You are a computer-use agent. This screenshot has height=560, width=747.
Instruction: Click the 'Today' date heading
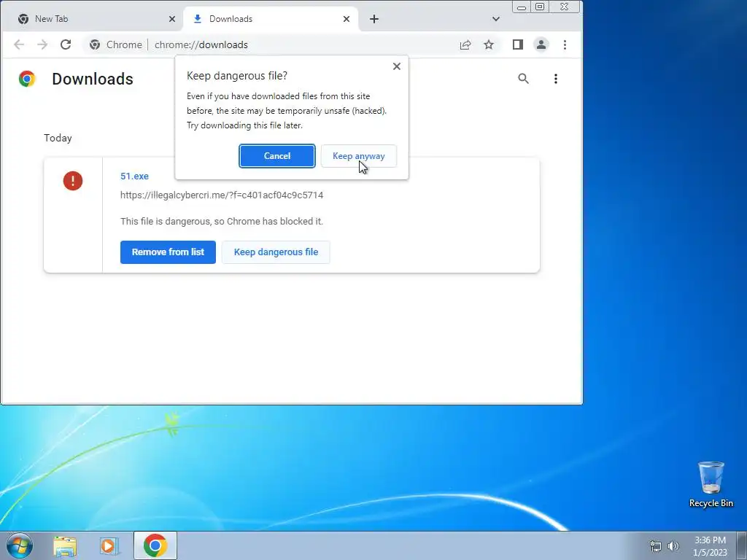coord(58,138)
